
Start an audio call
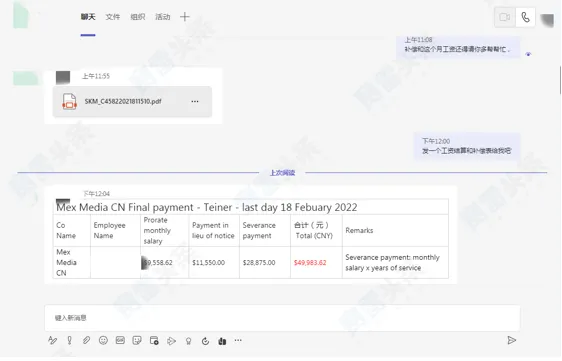point(525,17)
